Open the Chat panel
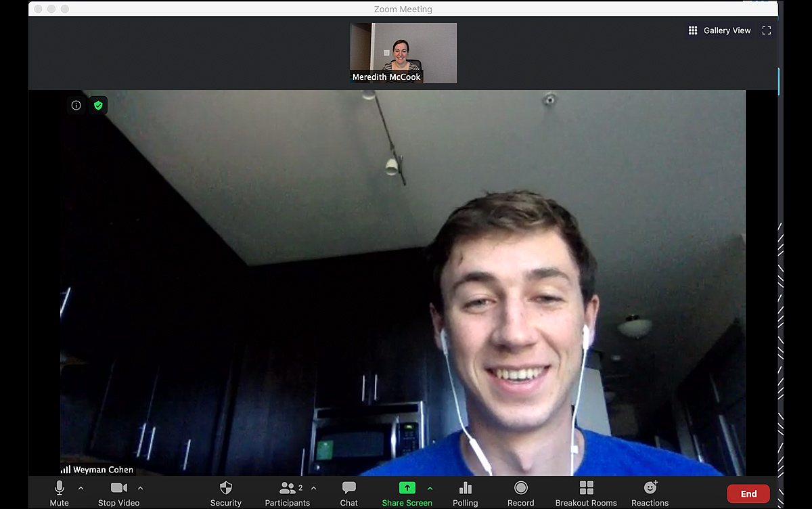The width and height of the screenshot is (812, 509). point(349,493)
